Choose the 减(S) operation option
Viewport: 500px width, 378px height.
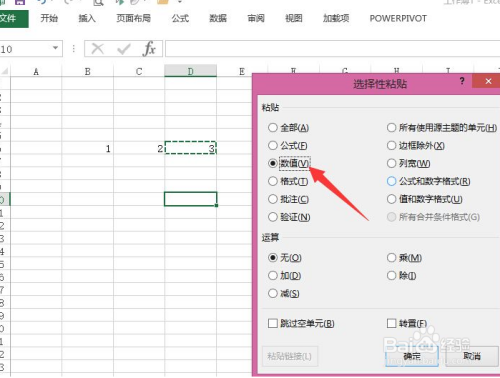coord(284,294)
